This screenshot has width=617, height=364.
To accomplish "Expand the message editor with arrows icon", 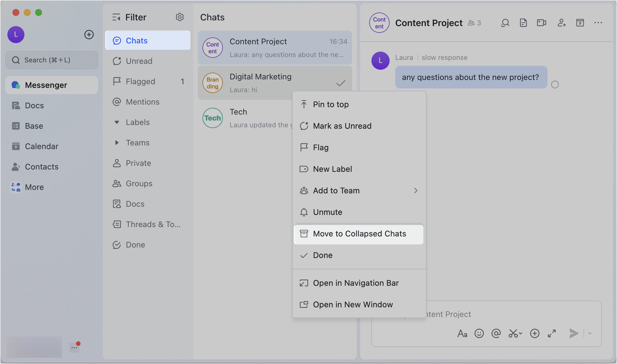I will (x=552, y=333).
